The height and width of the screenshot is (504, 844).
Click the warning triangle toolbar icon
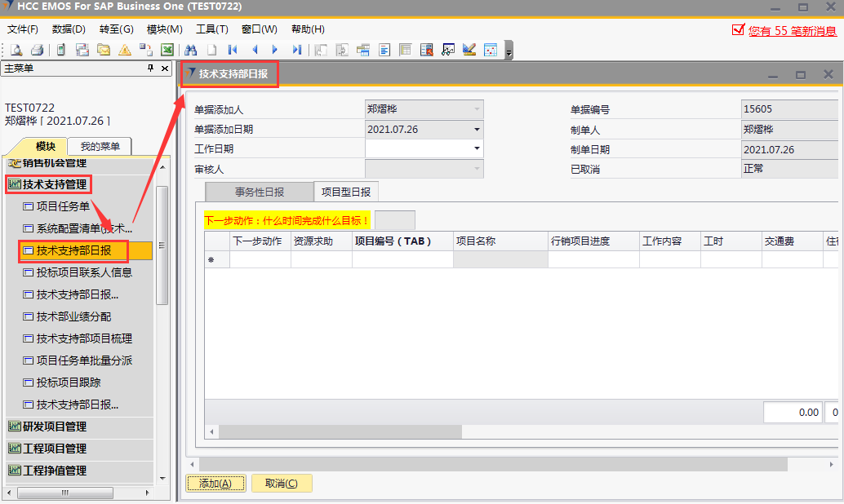click(124, 50)
